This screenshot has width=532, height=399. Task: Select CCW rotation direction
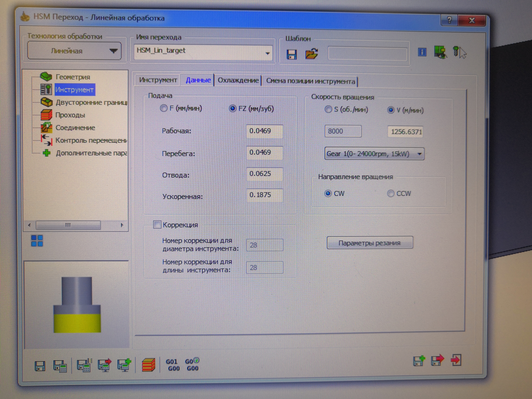point(391,193)
